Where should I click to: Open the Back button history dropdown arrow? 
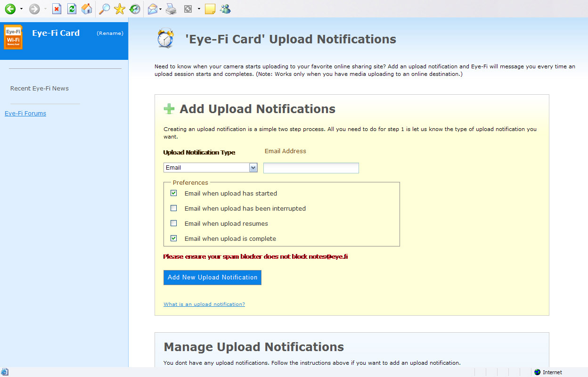pyautogui.click(x=22, y=9)
